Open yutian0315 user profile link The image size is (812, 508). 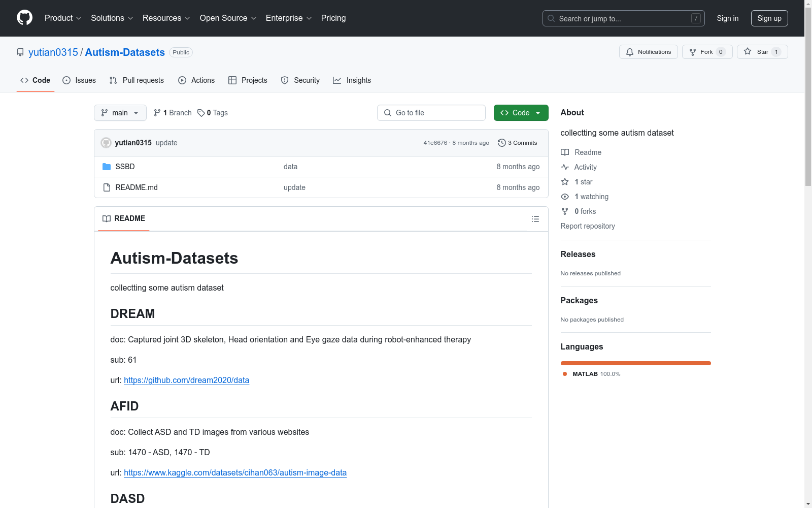(x=53, y=52)
